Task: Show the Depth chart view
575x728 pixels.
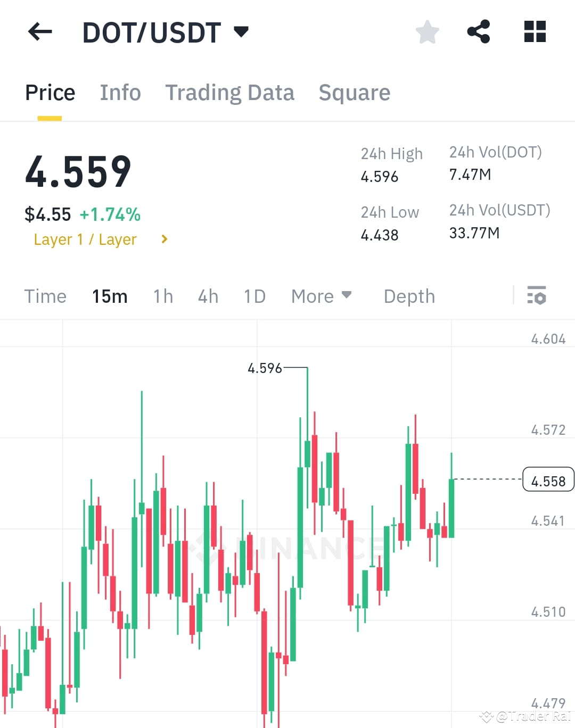Action: (x=409, y=296)
